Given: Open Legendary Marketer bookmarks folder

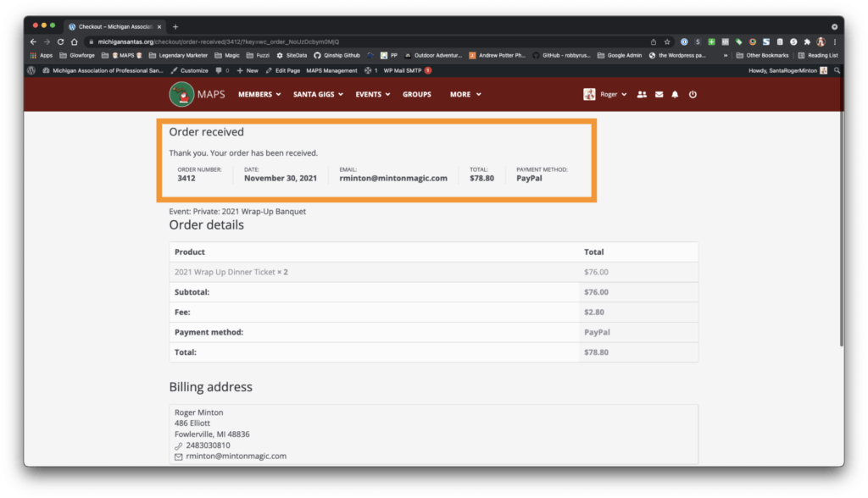Looking at the screenshot, I should pos(178,55).
